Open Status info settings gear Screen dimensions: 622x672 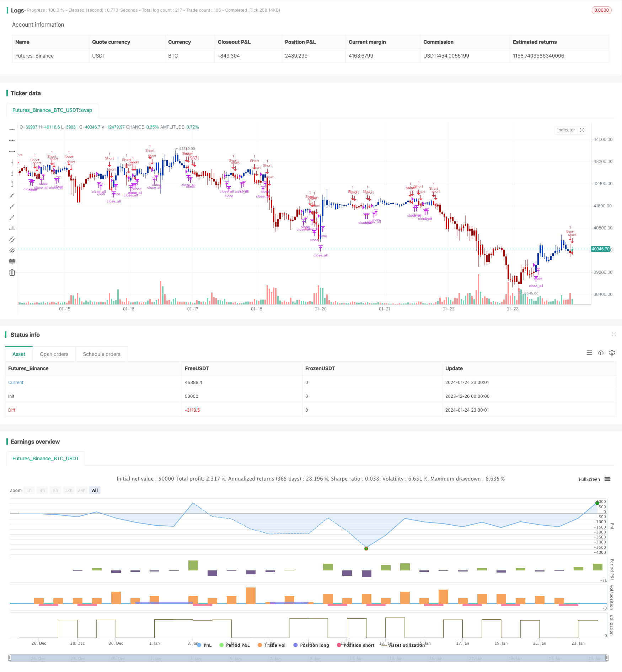pyautogui.click(x=612, y=353)
